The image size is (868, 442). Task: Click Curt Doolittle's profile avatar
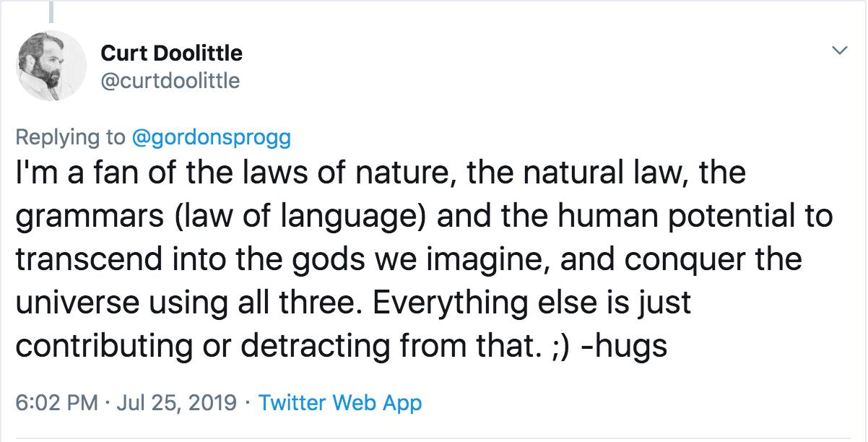[x=51, y=65]
